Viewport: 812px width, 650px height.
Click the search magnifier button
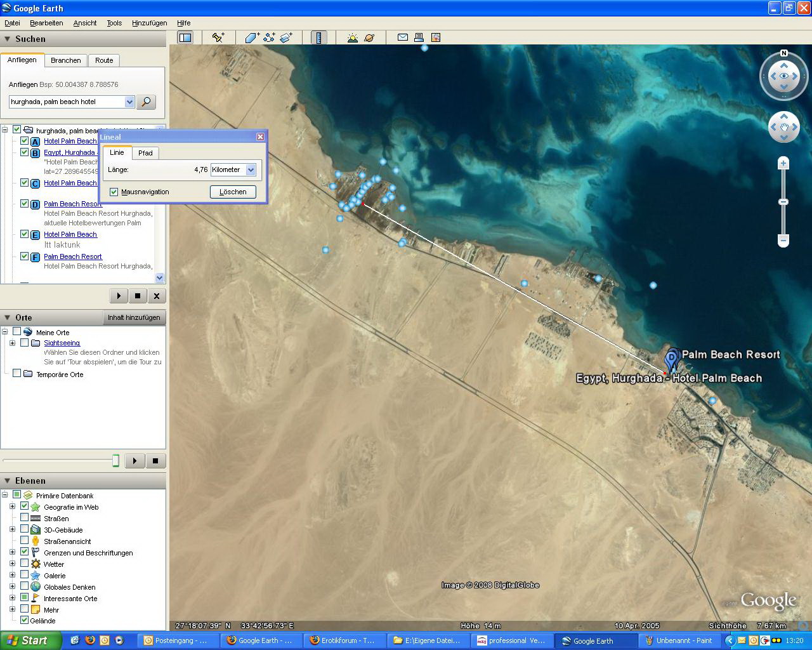146,102
